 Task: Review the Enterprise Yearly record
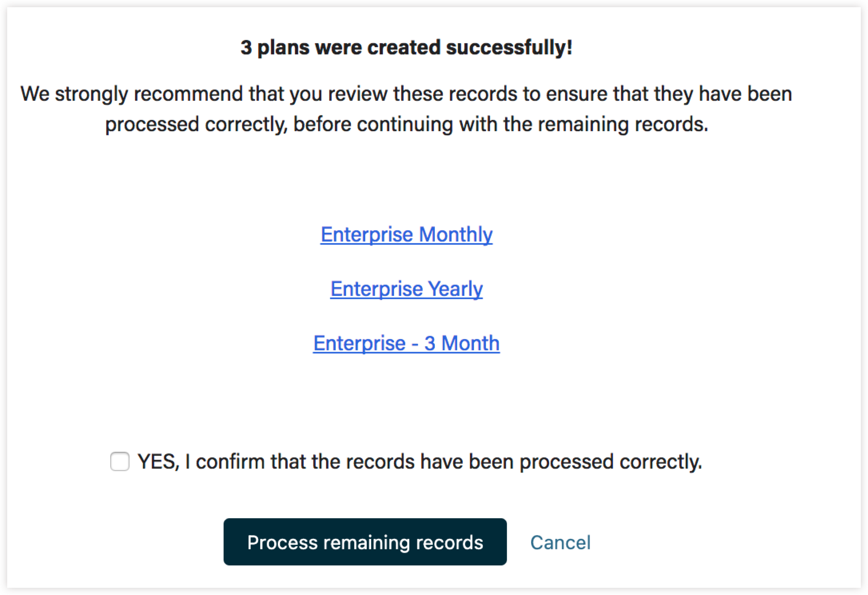click(x=406, y=289)
